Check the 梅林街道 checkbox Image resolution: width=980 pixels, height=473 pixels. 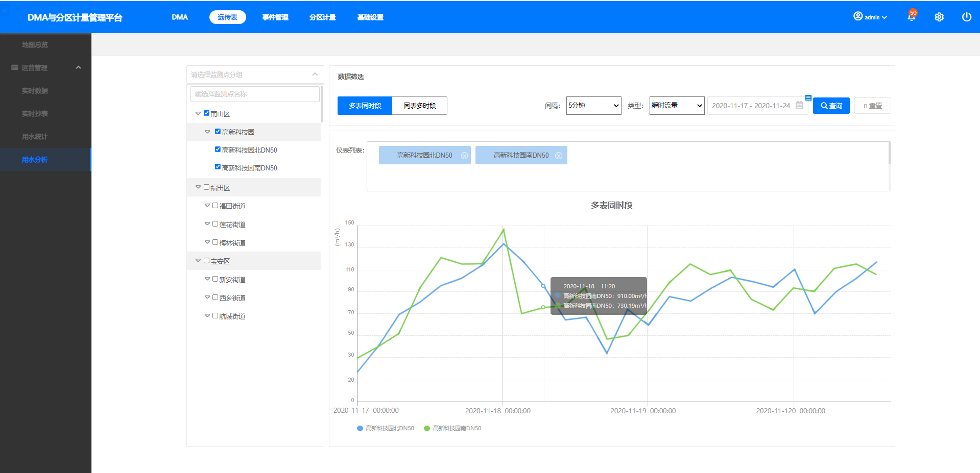(215, 242)
